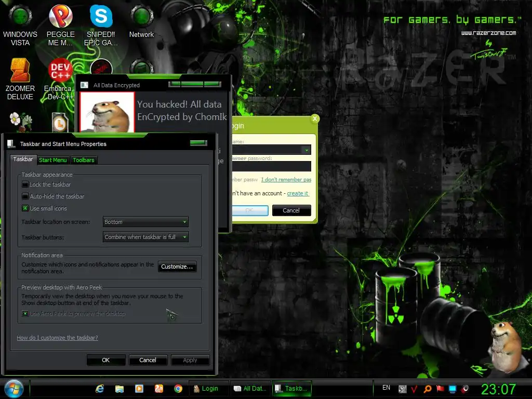Screen dimensions: 532x399
Task: Click the gray picture tray icon
Action: [x=403, y=389]
